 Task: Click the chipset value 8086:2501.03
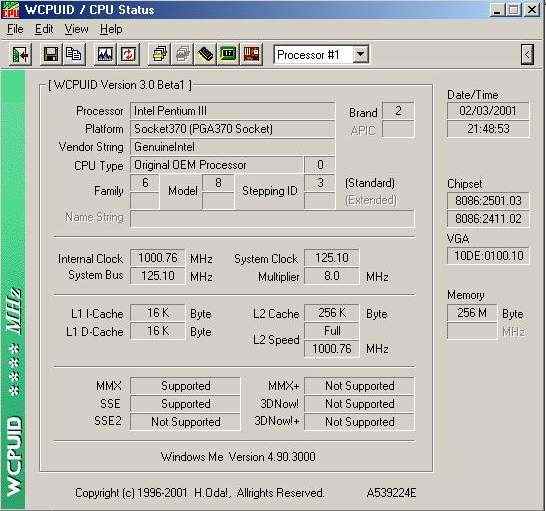coord(488,201)
